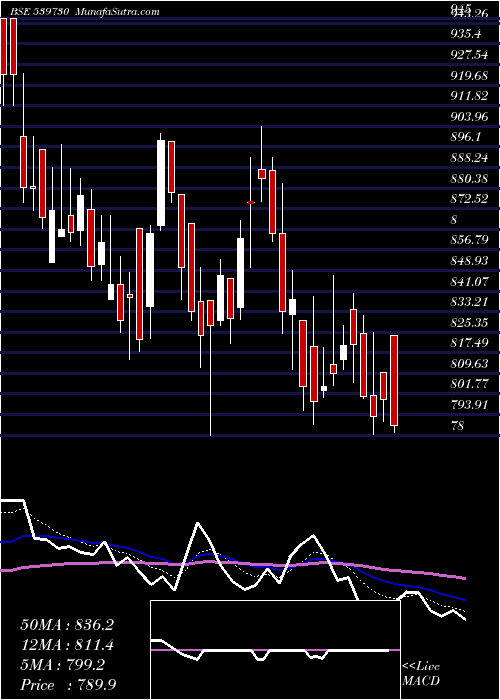Click the 825.35 price level

pyautogui.click(x=470, y=323)
